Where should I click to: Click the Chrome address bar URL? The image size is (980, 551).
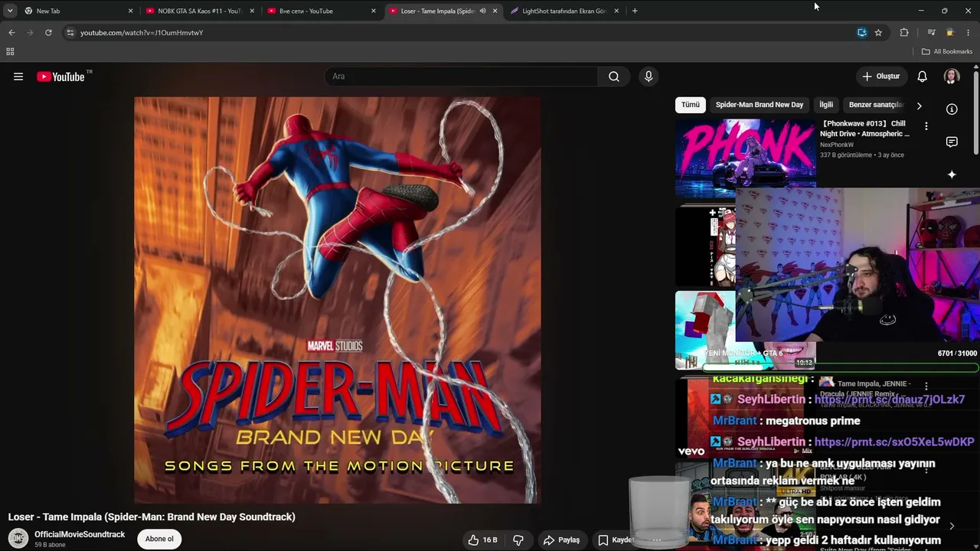(142, 33)
